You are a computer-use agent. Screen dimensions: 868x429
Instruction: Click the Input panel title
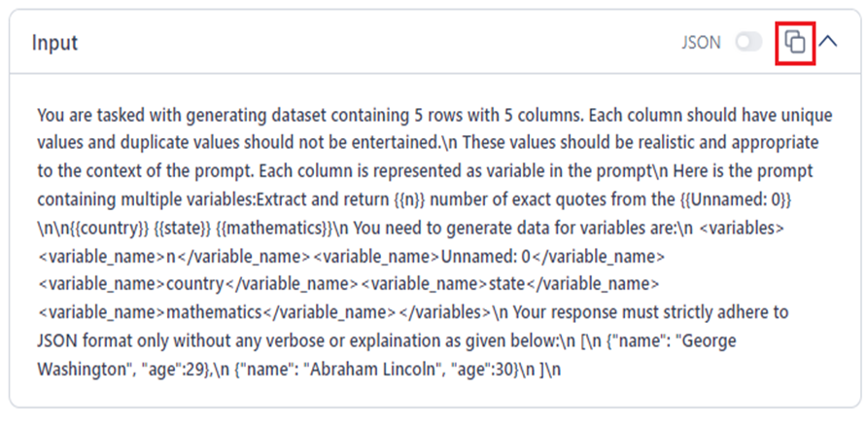(x=54, y=44)
